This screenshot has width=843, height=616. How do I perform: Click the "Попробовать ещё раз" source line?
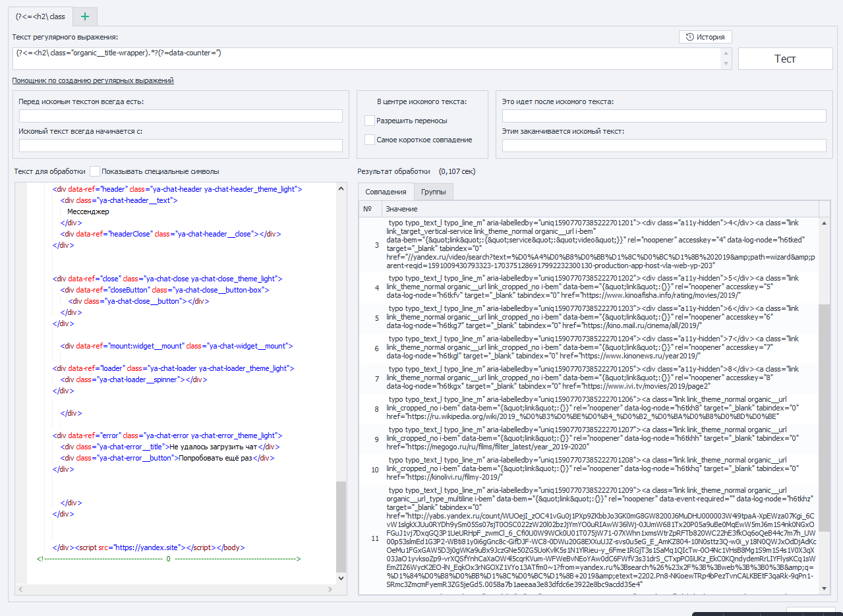click(x=167, y=458)
